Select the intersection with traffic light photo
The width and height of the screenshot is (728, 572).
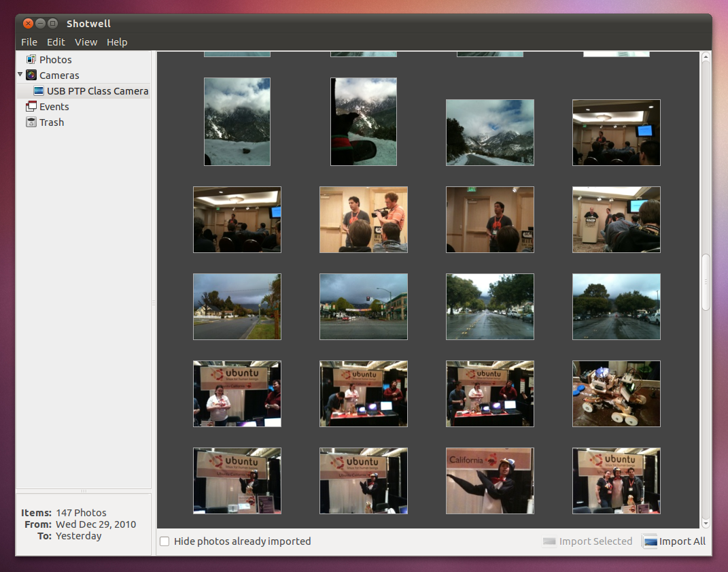click(x=364, y=307)
